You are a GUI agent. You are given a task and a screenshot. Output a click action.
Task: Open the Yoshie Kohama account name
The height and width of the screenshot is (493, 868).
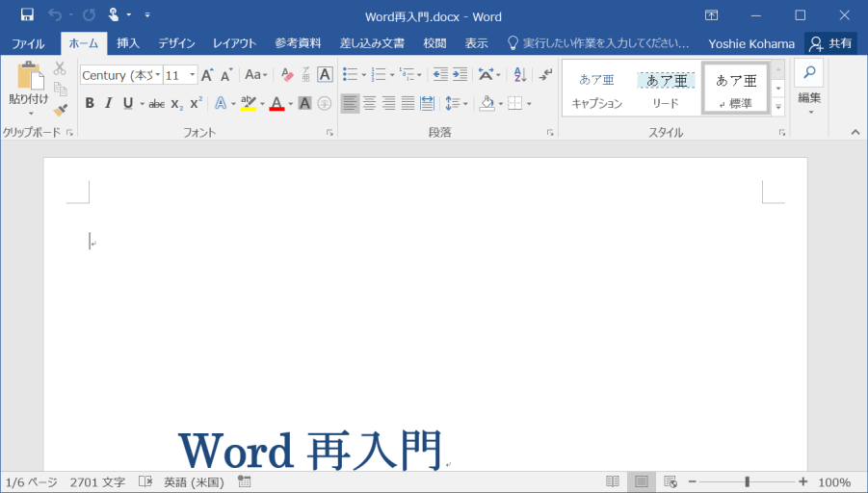click(x=751, y=43)
